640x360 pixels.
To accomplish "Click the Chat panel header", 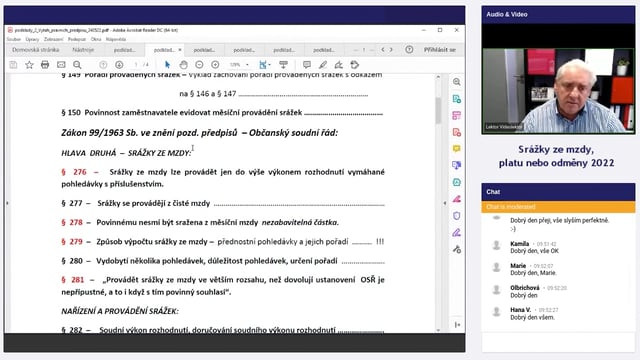I will click(x=558, y=192).
